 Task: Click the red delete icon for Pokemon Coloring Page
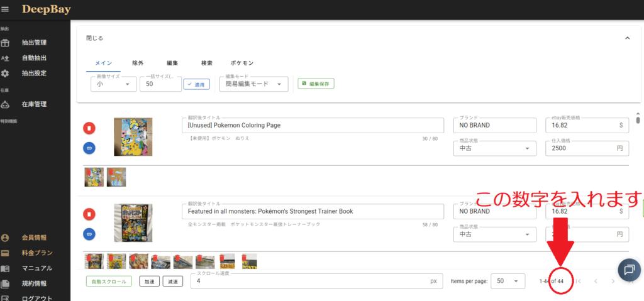tap(89, 128)
